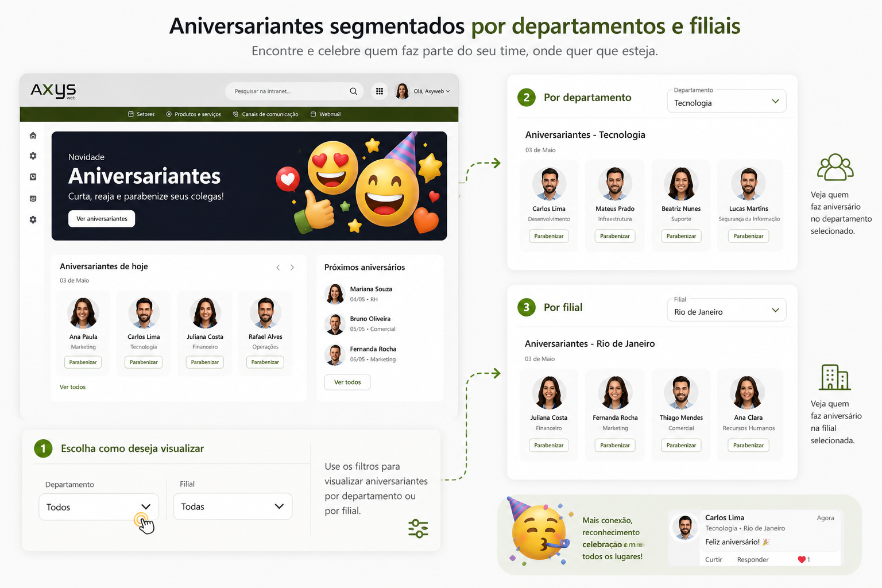Click the people group icon beside department panel
882x588 pixels.
click(835, 167)
